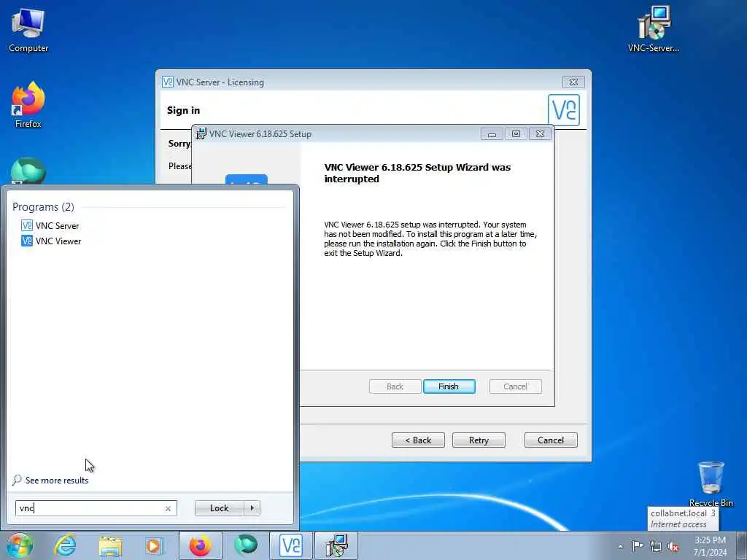This screenshot has width=747, height=560.
Task: Click the Windows Start orb
Action: pos(20,545)
